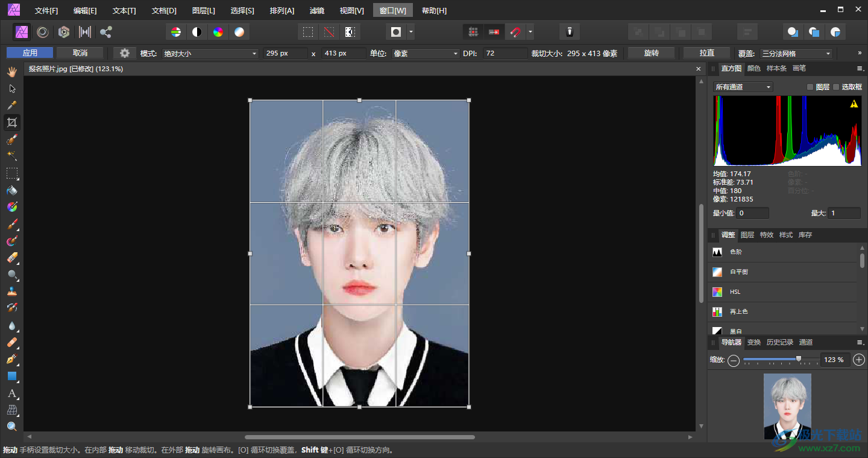Expand context toolbar overflow chevron
868x458 pixels.
tap(860, 53)
